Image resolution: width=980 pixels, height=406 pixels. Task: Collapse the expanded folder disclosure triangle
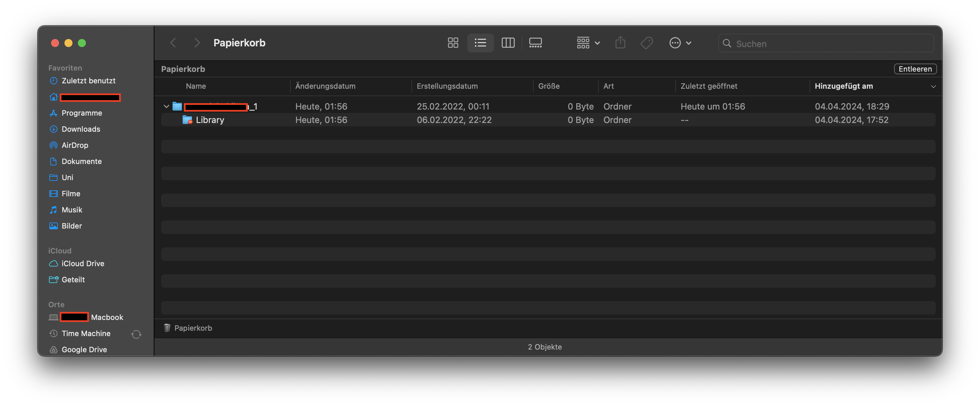(166, 106)
